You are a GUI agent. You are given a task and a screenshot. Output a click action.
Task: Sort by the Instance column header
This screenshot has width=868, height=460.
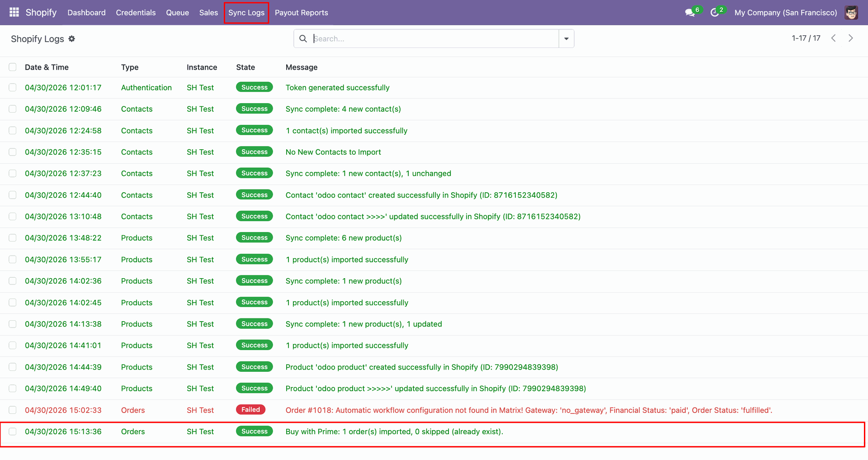tap(202, 67)
